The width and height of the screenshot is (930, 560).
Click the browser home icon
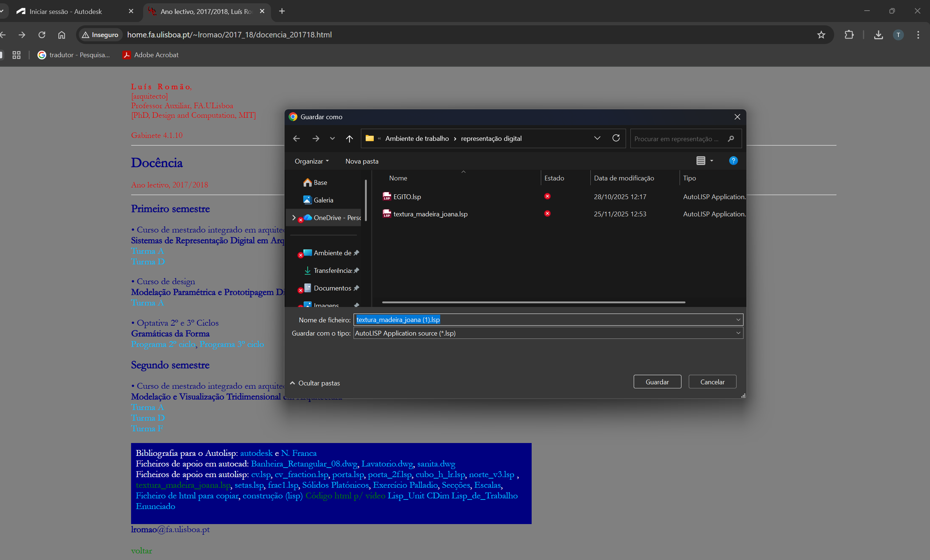click(62, 35)
